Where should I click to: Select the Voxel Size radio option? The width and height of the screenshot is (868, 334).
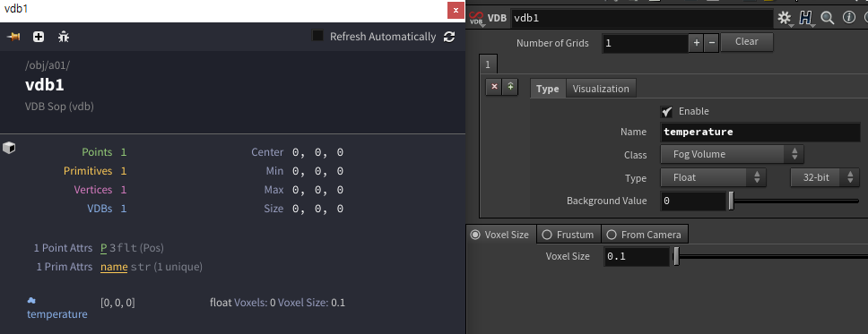point(475,235)
